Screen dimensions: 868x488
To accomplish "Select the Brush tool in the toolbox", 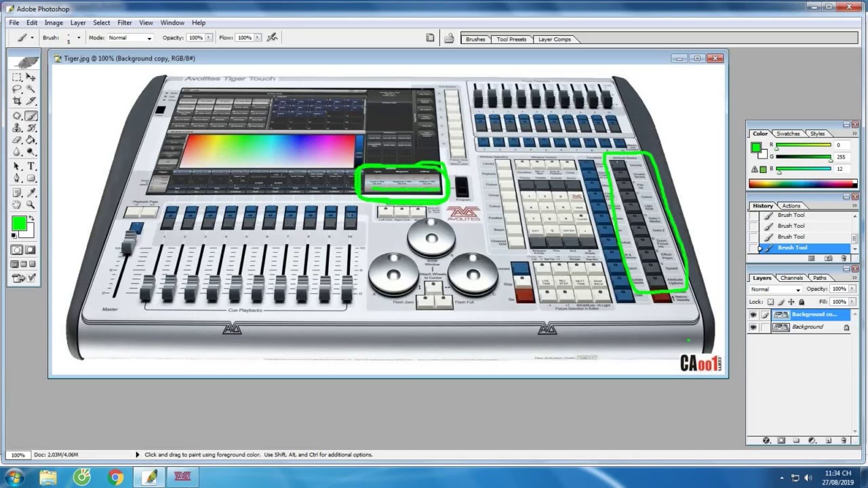I will click(x=31, y=115).
